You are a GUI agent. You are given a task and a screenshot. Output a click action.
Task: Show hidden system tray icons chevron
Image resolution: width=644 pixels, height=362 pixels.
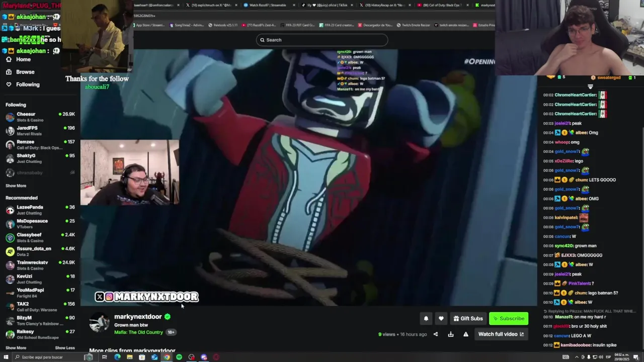(577, 357)
